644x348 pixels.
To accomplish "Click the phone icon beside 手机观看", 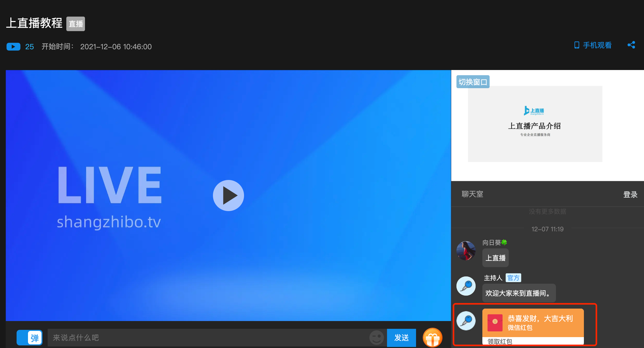I will tap(577, 45).
